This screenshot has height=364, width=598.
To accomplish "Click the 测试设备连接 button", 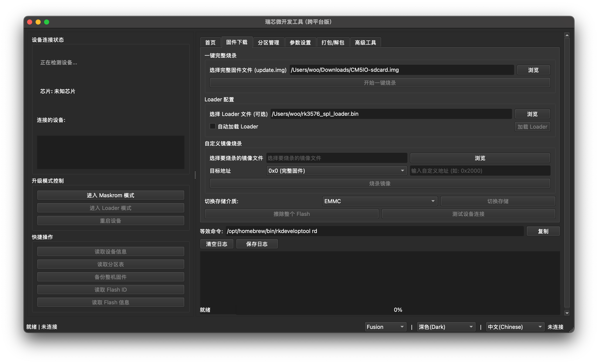I will pos(468,214).
